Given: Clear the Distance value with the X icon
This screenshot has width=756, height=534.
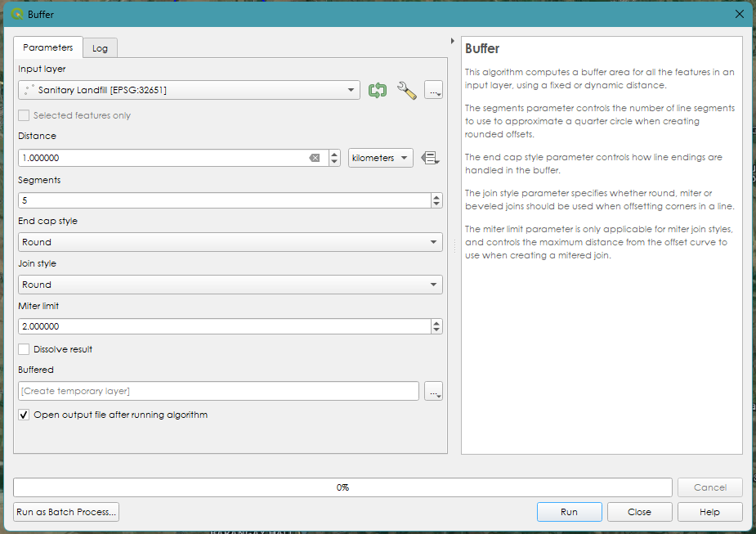Looking at the screenshot, I should click(x=315, y=158).
